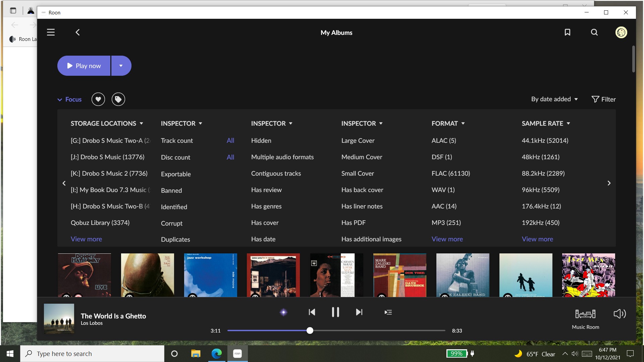The image size is (644, 362).
Task: Select the Music Room zone icon
Action: point(585,314)
